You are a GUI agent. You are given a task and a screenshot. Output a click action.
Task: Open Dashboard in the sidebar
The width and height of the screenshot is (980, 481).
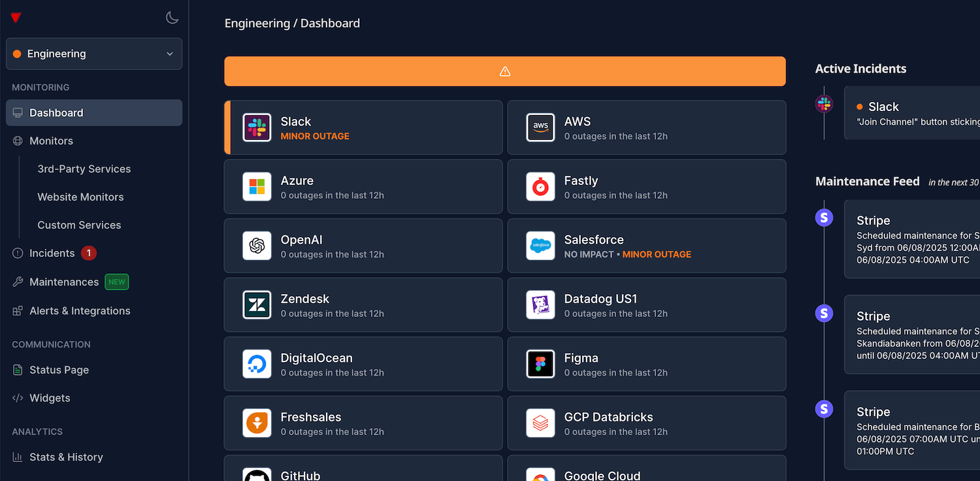94,112
